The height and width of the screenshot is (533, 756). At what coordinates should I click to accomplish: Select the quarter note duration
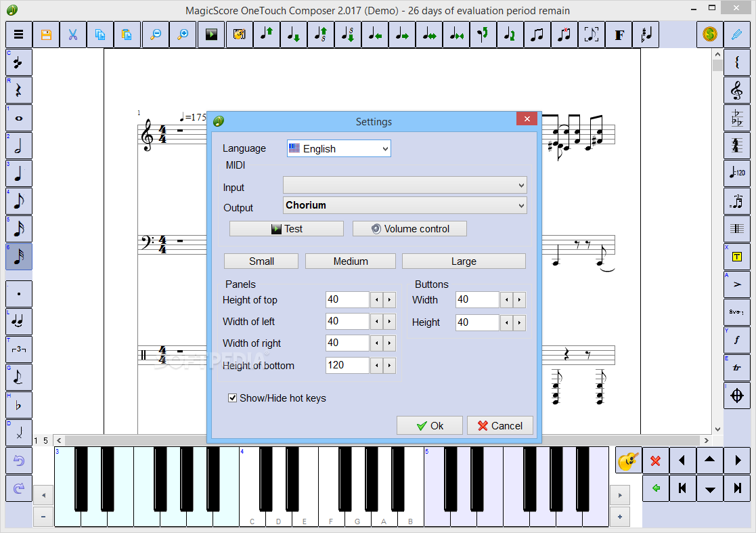[x=19, y=173]
